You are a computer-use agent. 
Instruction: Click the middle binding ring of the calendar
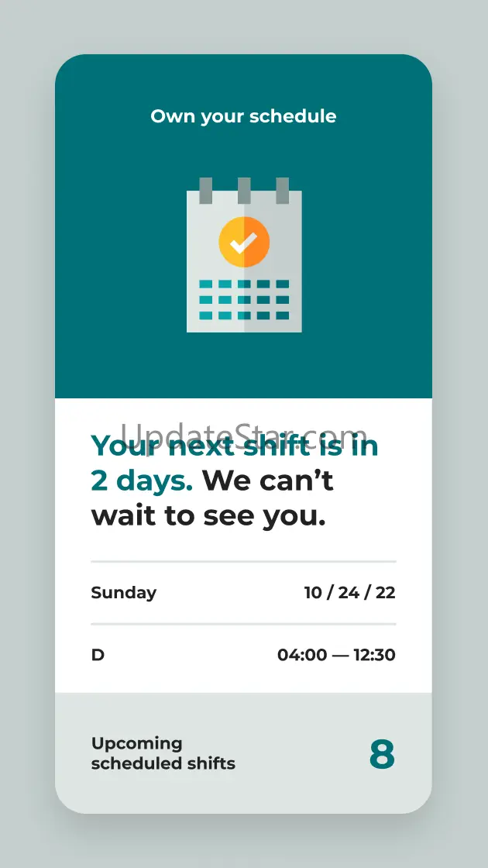click(x=244, y=191)
